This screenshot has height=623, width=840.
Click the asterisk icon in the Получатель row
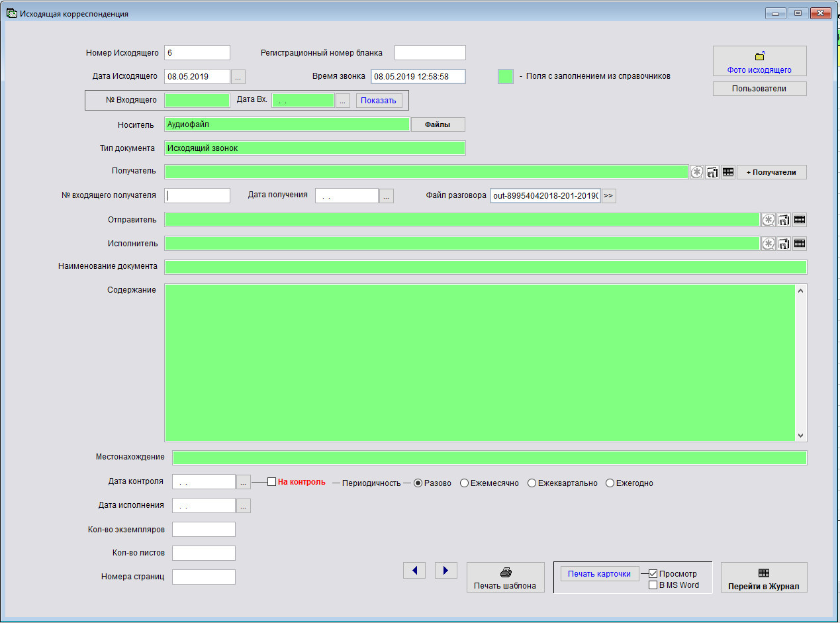(x=696, y=172)
